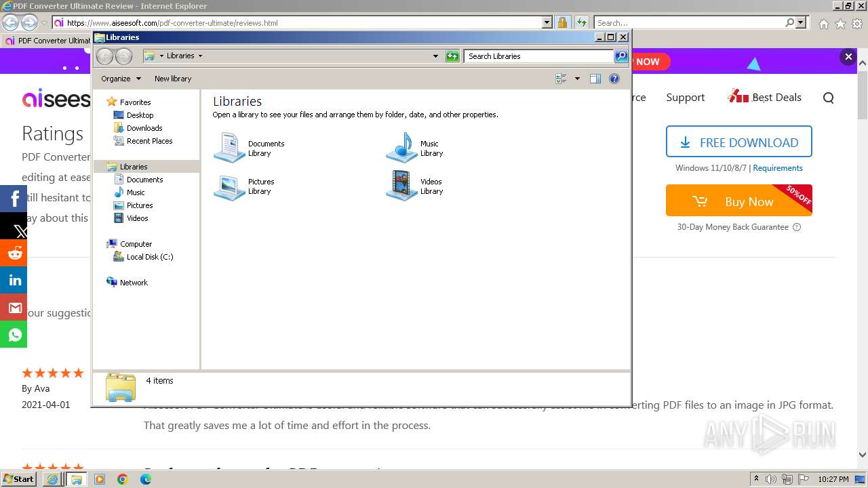Click the Explorer Forward arrow button
This screenshot has width=868, height=488.
(x=123, y=56)
